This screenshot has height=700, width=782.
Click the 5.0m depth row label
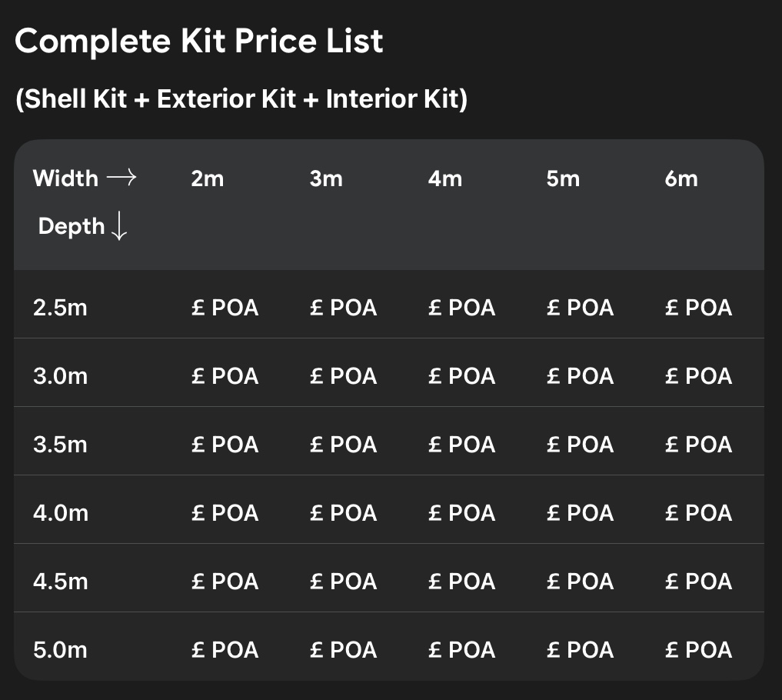pos(60,650)
